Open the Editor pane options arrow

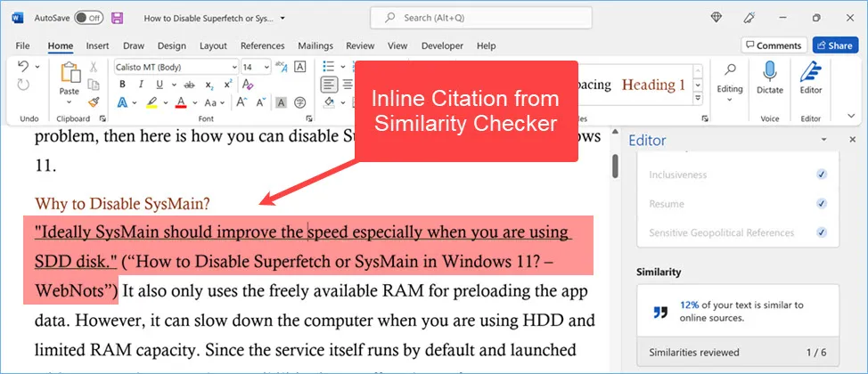point(823,140)
